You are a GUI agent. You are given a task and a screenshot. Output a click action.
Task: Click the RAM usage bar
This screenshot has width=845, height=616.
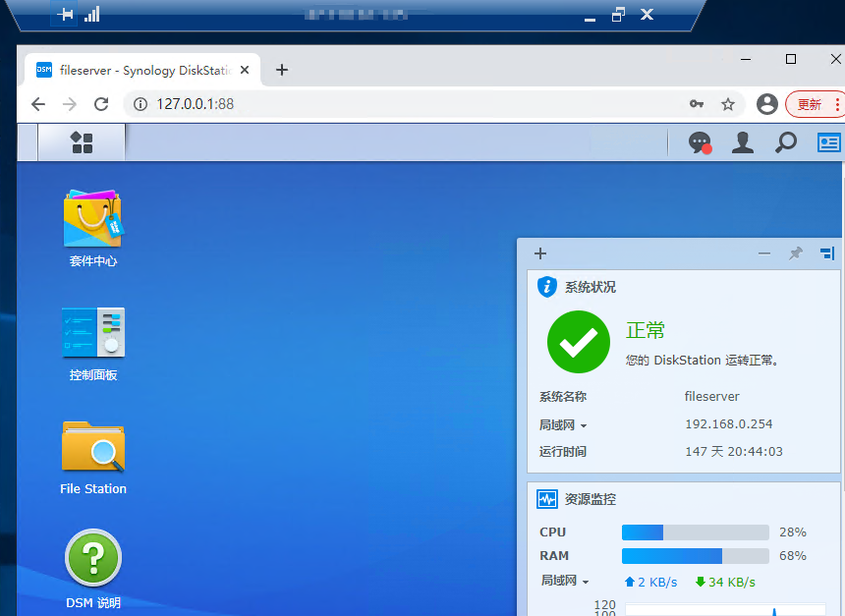coord(696,556)
